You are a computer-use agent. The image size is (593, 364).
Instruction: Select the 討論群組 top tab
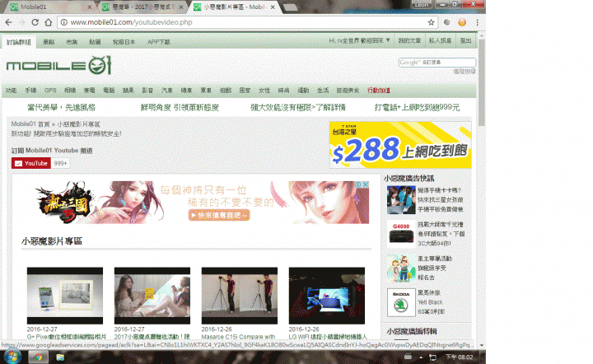[19, 42]
